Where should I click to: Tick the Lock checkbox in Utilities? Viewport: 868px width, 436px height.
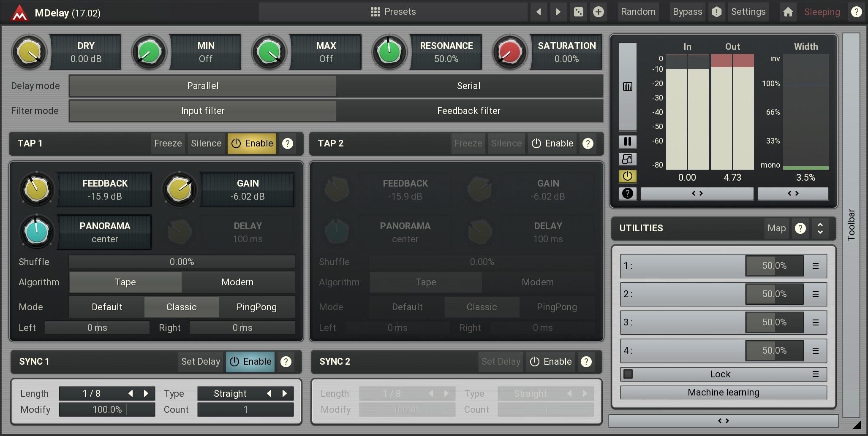(x=629, y=374)
